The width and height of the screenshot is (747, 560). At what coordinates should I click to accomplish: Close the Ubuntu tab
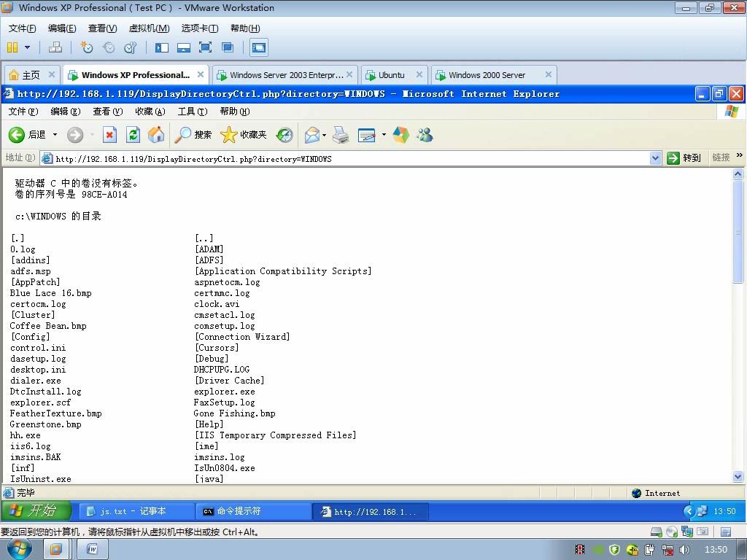(419, 74)
